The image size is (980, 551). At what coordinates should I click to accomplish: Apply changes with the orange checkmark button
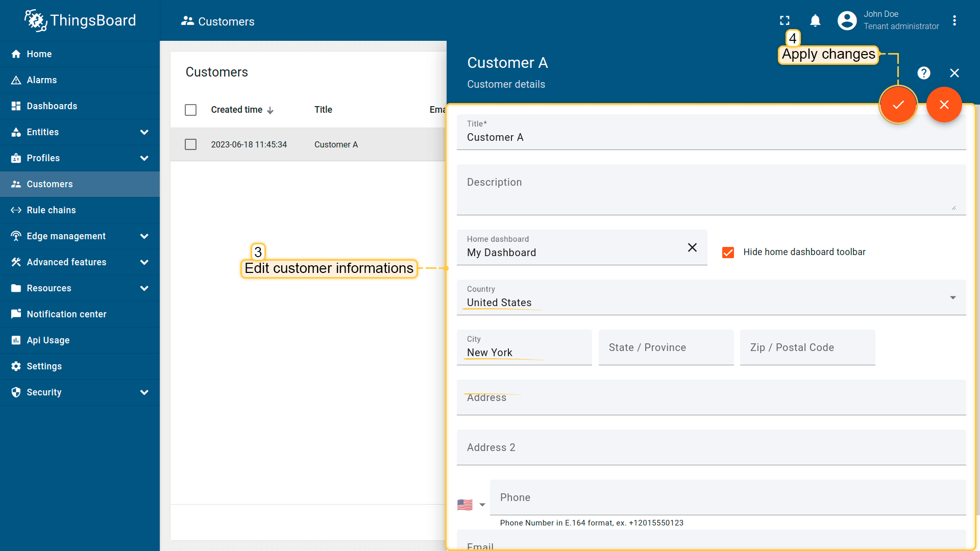click(898, 105)
